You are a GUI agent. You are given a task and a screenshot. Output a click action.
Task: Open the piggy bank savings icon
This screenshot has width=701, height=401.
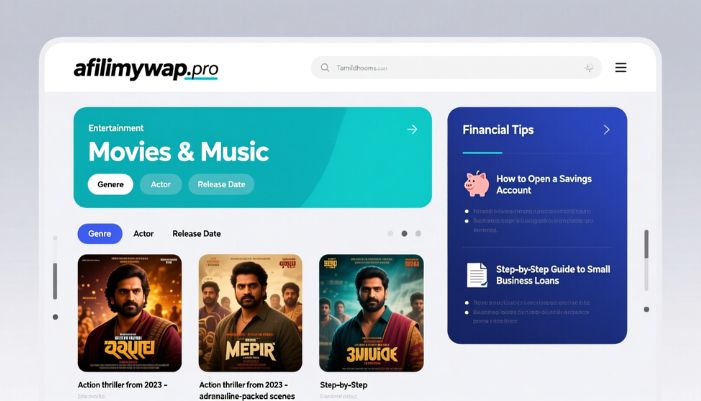[x=476, y=184]
